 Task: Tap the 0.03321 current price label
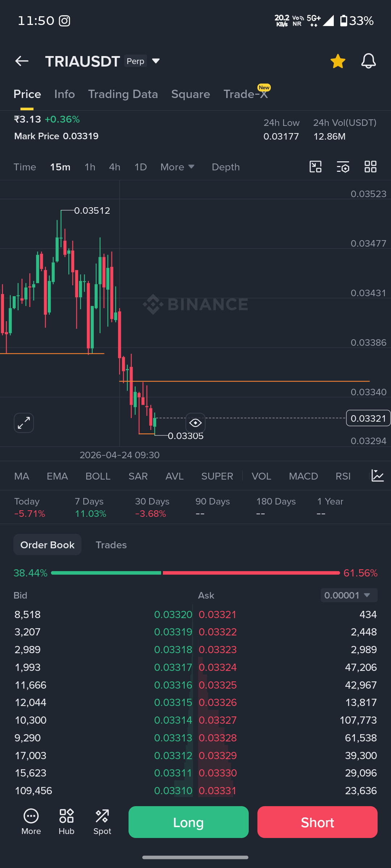coord(368,418)
